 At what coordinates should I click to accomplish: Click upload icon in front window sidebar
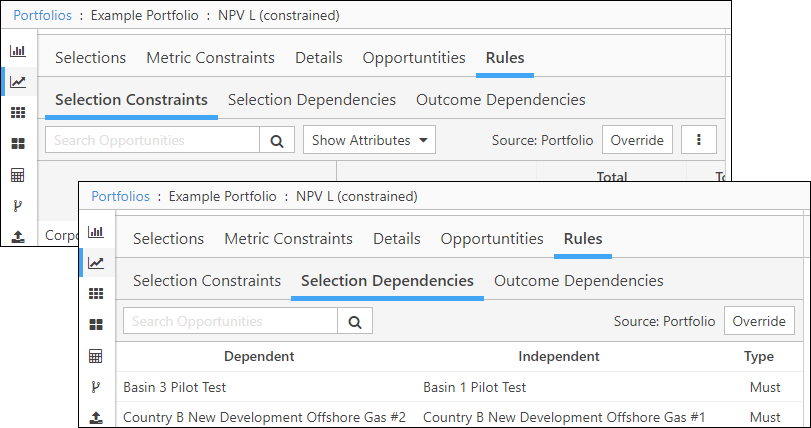(96, 417)
